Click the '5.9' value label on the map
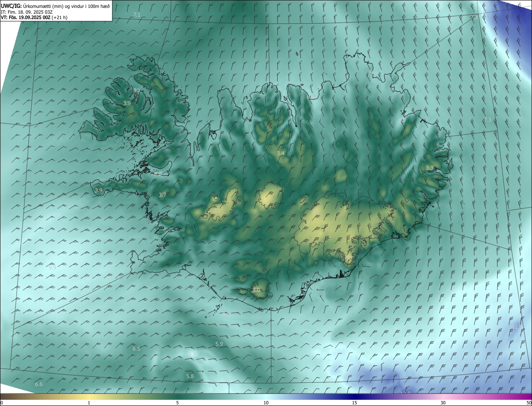 [x=219, y=344]
